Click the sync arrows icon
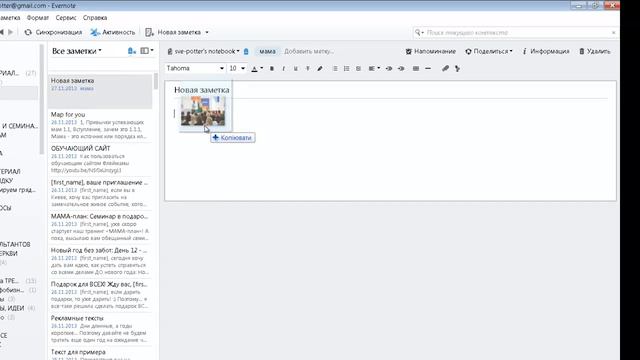The width and height of the screenshot is (640, 360). [x=28, y=32]
